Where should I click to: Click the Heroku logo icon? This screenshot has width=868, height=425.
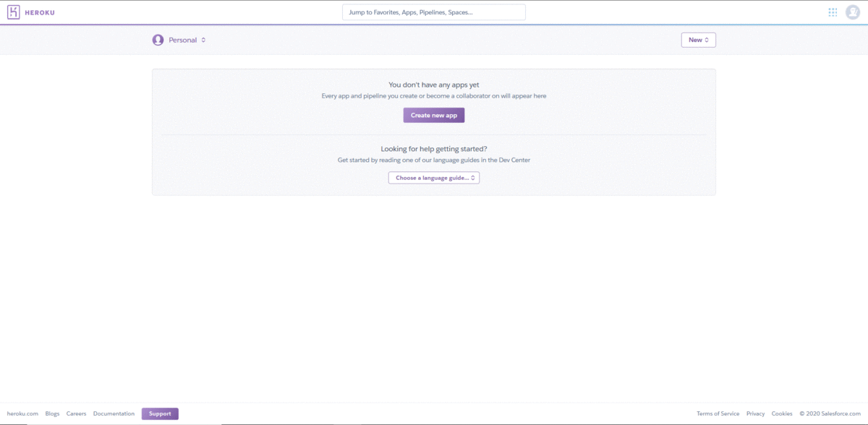point(13,12)
